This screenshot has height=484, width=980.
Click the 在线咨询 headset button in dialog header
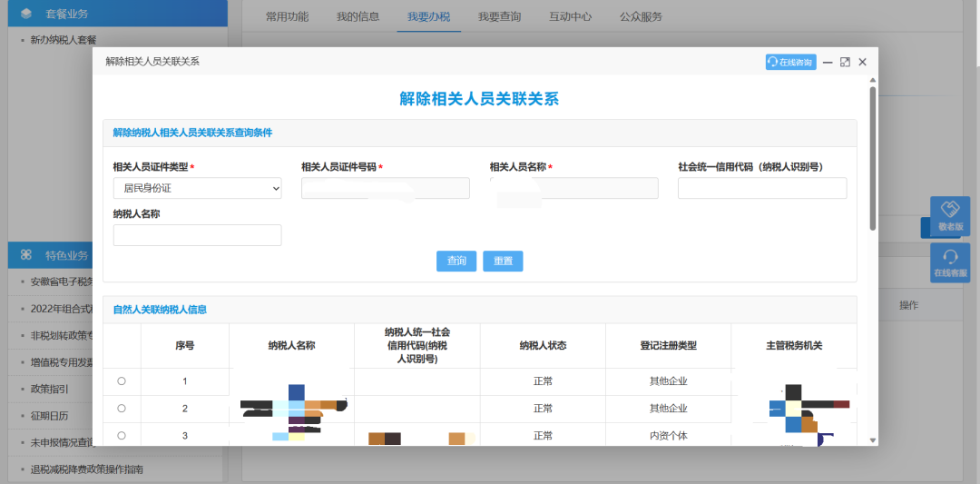pyautogui.click(x=790, y=62)
